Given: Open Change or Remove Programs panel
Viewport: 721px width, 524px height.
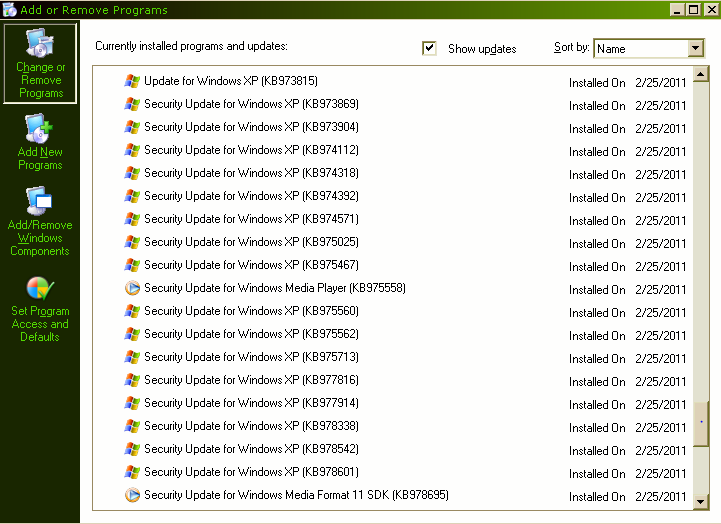Looking at the screenshot, I should [40, 63].
